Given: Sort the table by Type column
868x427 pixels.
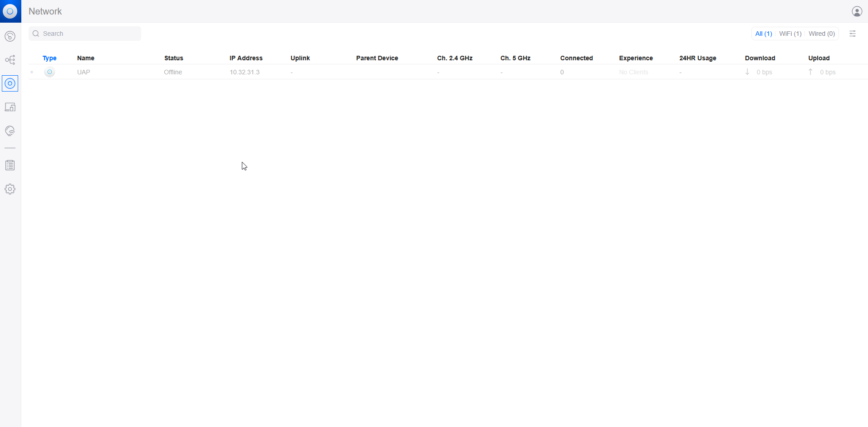Looking at the screenshot, I should (x=49, y=58).
